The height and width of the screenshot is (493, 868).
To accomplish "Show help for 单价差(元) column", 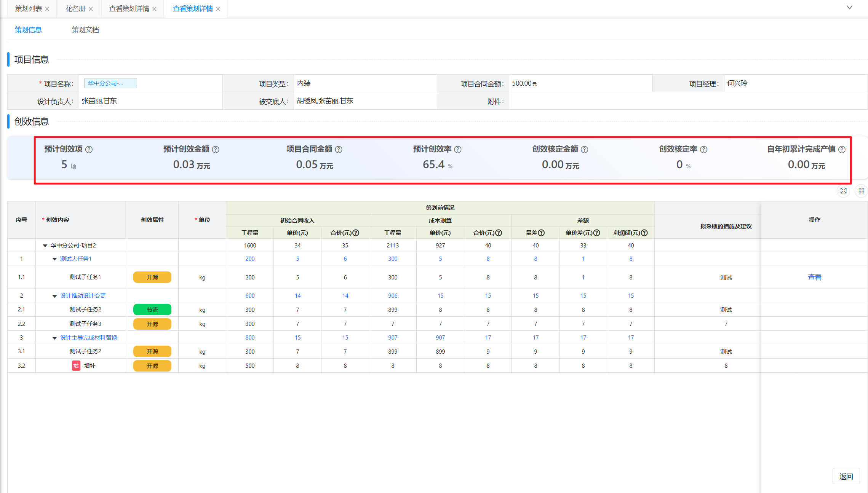I will pos(597,233).
